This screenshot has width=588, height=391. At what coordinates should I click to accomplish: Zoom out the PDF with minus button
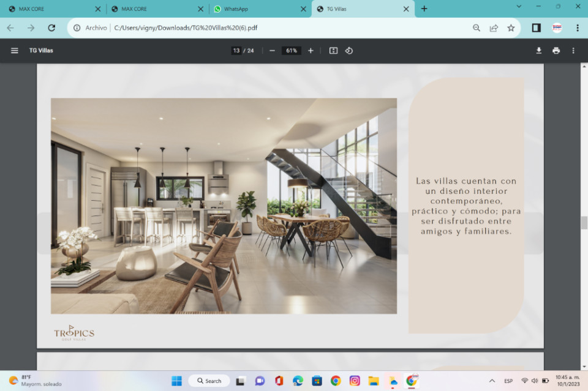point(272,51)
